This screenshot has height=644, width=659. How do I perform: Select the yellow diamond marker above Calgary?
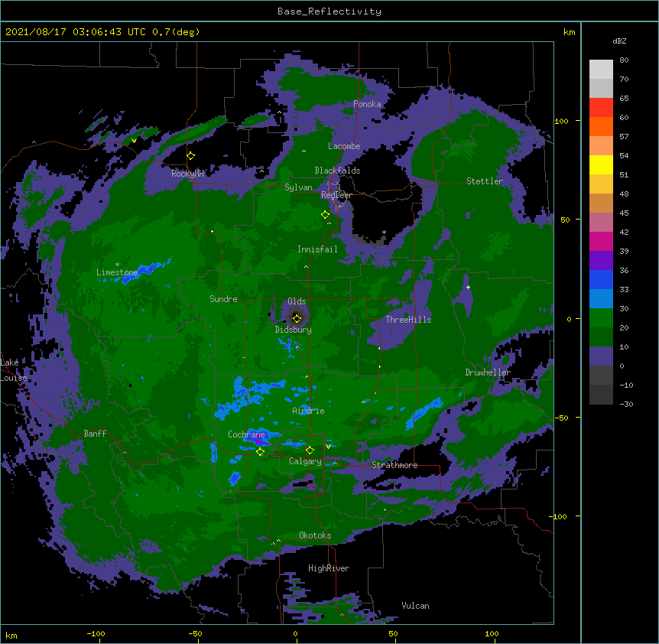[x=310, y=450]
